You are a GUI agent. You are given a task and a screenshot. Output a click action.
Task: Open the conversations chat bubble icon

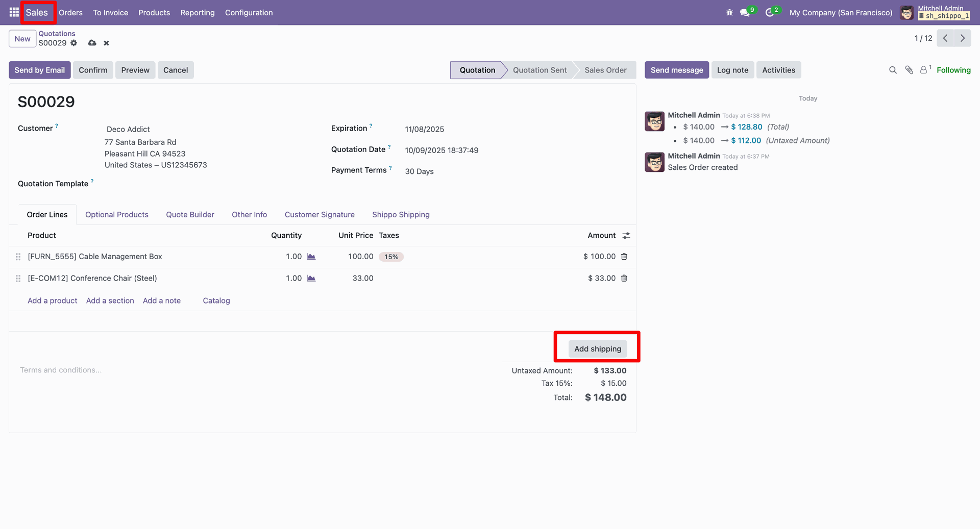745,12
